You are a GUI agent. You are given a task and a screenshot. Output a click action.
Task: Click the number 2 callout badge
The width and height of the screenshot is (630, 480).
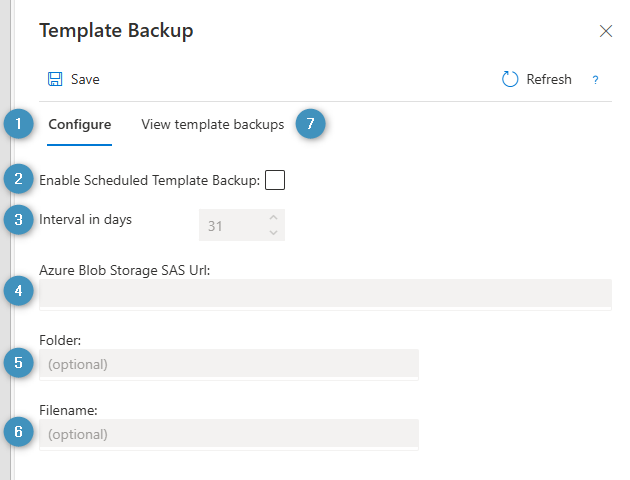click(x=18, y=180)
